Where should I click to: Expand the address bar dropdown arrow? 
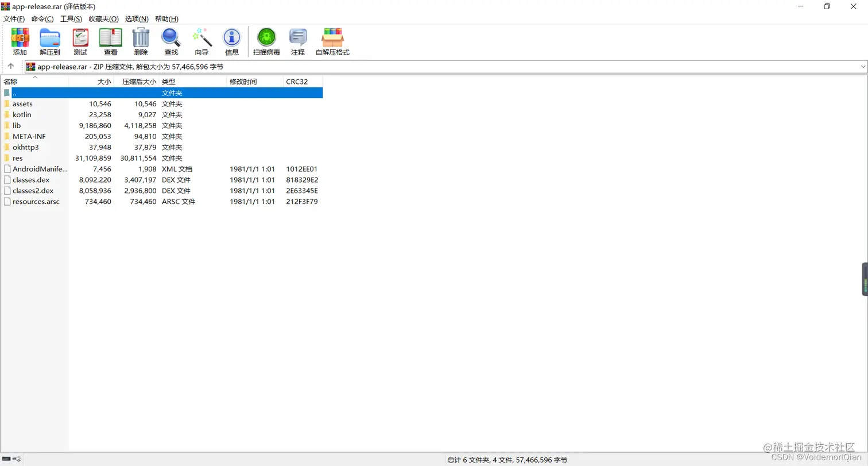coord(863,67)
